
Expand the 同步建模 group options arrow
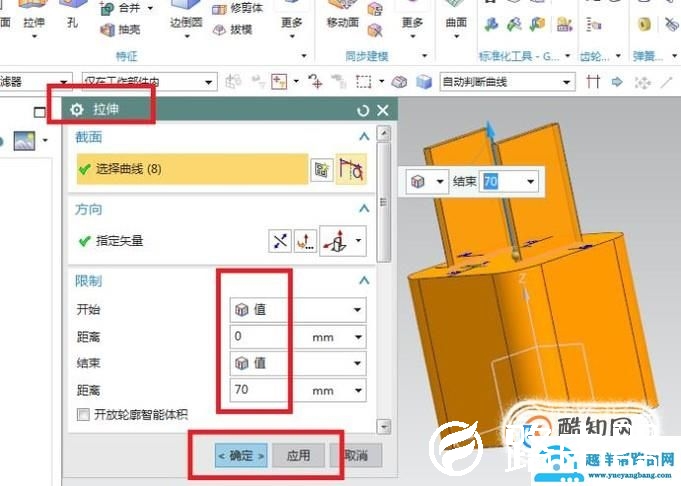click(424, 56)
